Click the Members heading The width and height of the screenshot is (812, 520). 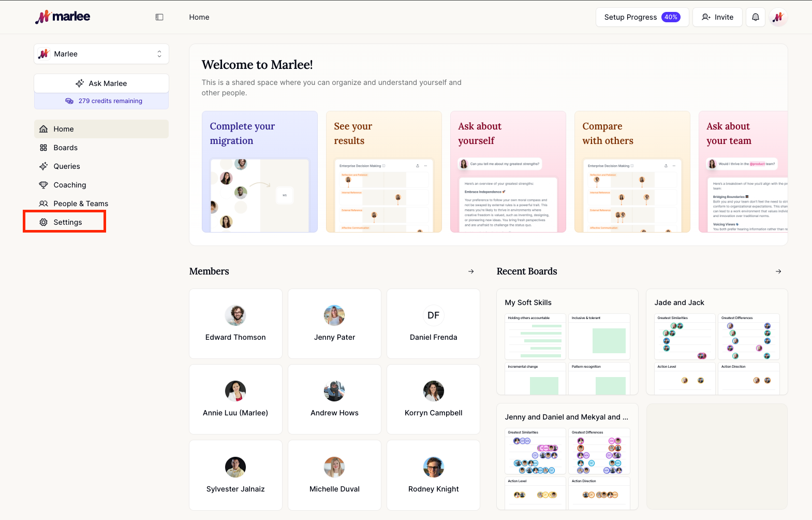coord(209,271)
